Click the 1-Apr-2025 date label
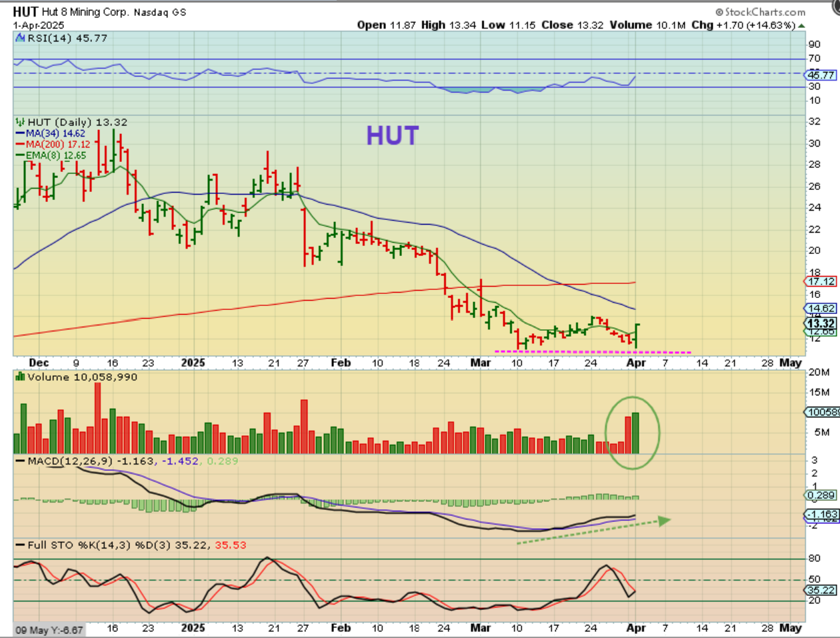The height and width of the screenshot is (638, 840). click(x=39, y=25)
